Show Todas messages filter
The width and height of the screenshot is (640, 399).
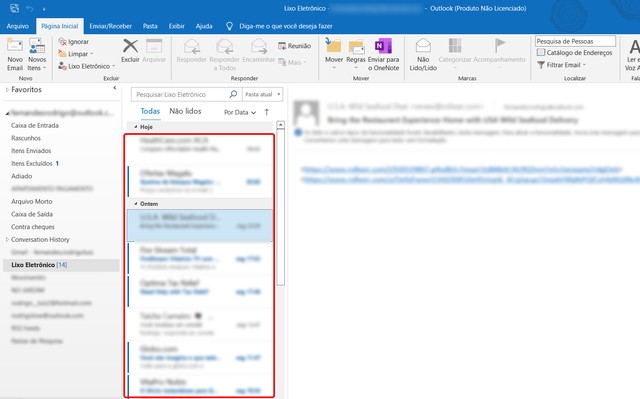[150, 111]
